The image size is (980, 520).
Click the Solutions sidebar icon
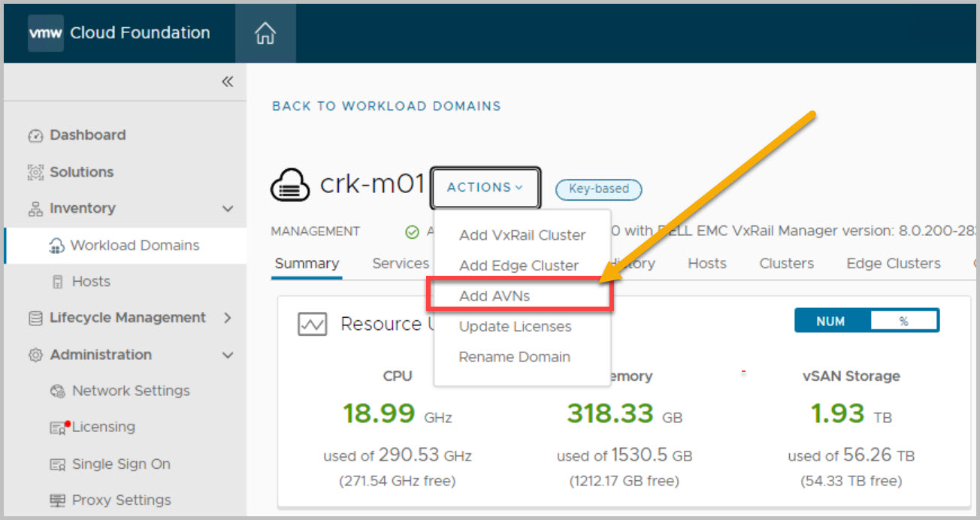pyautogui.click(x=35, y=172)
